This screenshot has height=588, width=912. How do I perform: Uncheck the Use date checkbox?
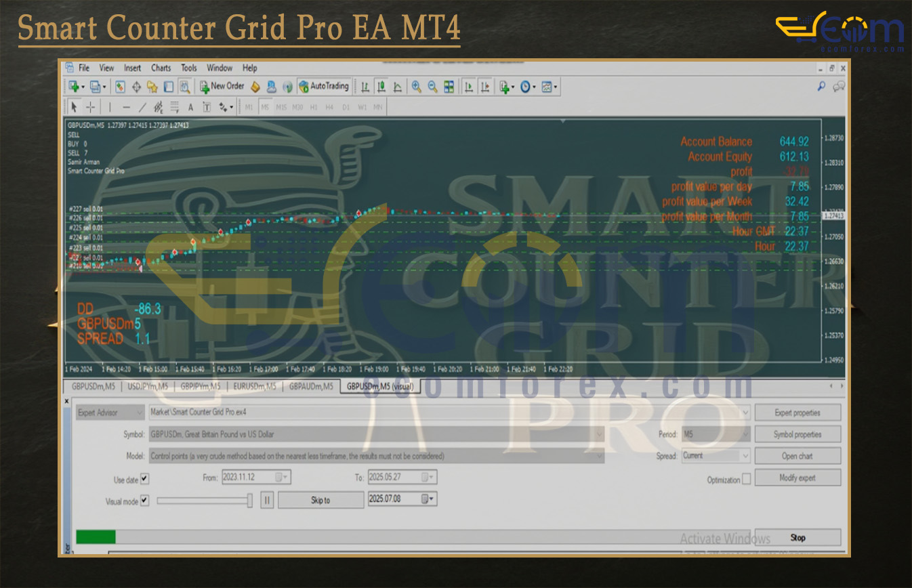click(144, 480)
